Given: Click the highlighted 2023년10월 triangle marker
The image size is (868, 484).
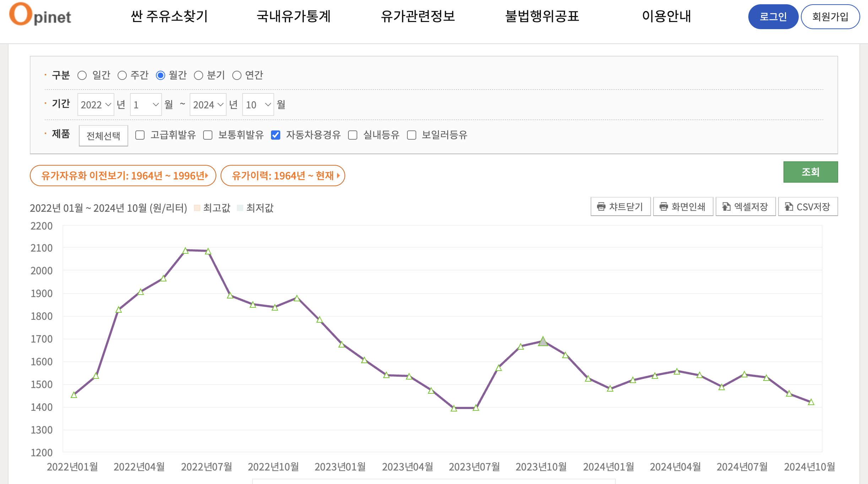Looking at the screenshot, I should tap(543, 342).
